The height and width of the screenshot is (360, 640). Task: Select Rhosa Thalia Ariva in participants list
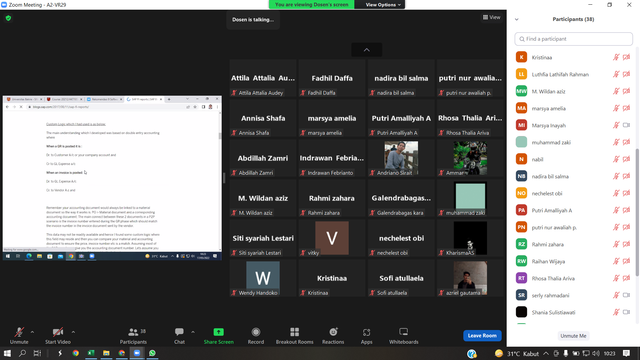tap(573, 278)
